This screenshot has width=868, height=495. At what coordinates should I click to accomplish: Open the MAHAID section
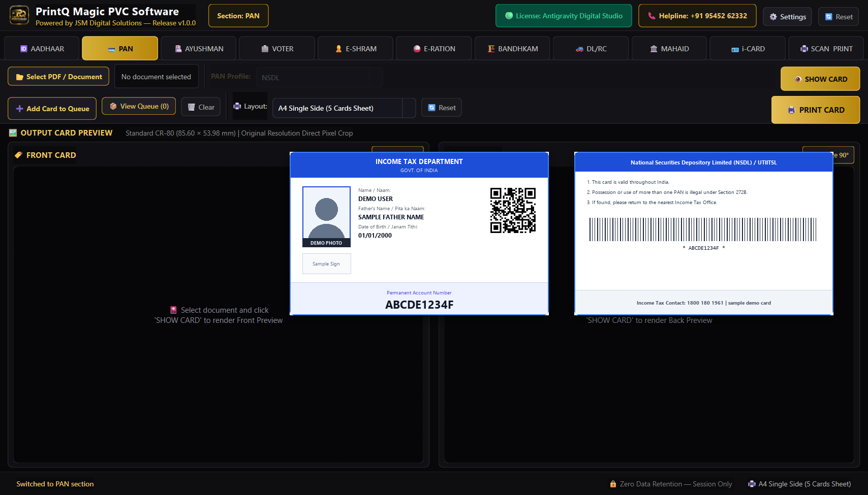pyautogui.click(x=669, y=49)
